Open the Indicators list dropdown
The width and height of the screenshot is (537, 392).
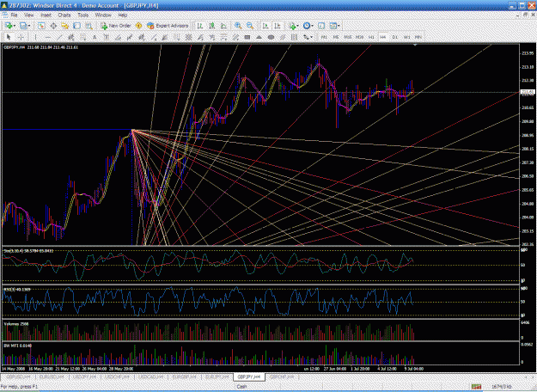pyautogui.click(x=297, y=26)
